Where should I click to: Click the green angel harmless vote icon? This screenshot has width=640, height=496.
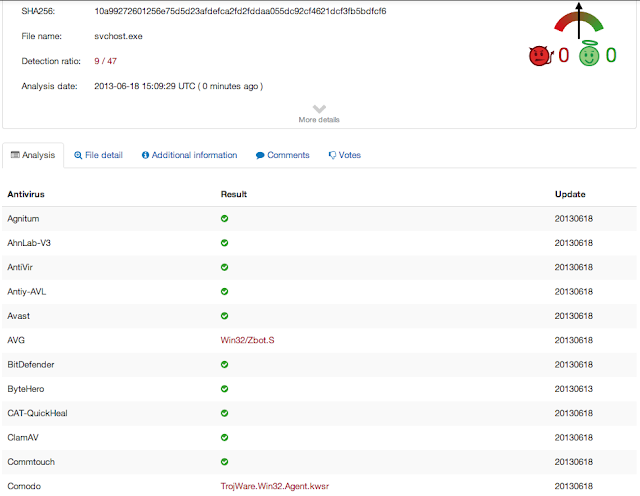click(589, 53)
